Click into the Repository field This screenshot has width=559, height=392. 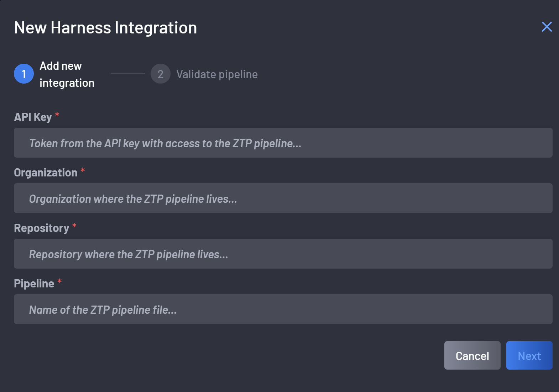point(283,254)
